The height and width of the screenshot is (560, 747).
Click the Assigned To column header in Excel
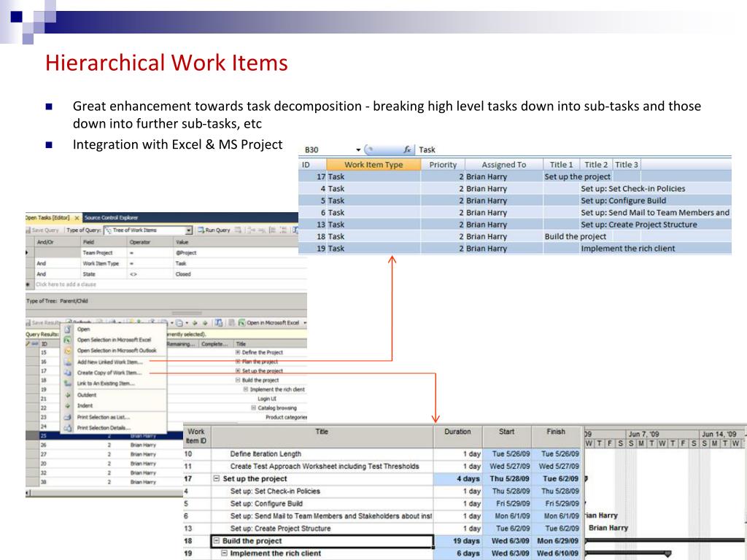point(503,164)
